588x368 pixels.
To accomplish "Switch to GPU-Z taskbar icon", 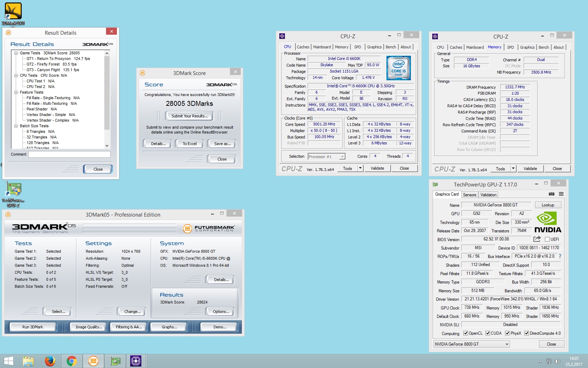I will [115, 361].
